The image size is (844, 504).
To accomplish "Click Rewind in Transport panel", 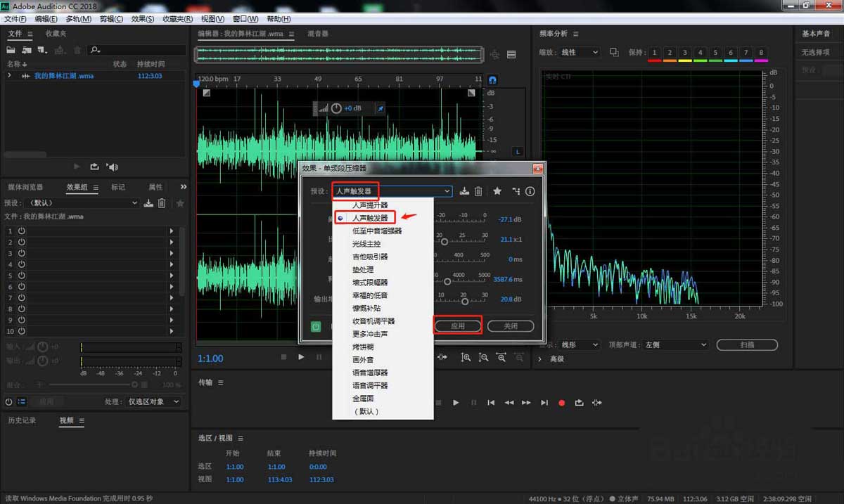I will click(509, 403).
